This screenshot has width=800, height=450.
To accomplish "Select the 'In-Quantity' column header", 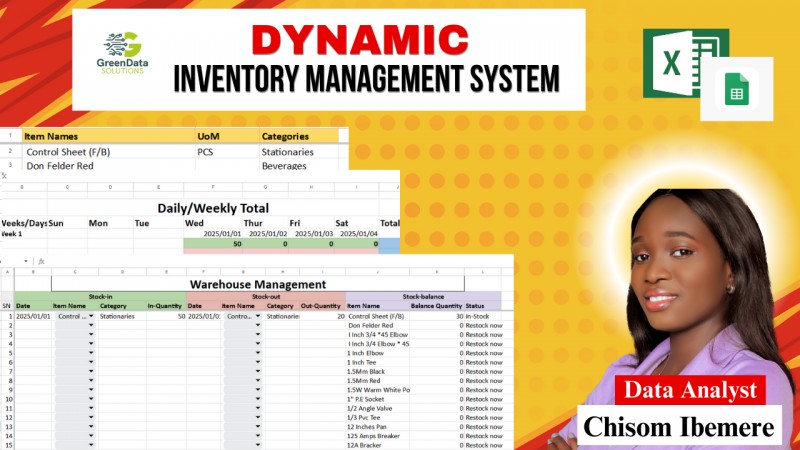I will coord(164,306).
